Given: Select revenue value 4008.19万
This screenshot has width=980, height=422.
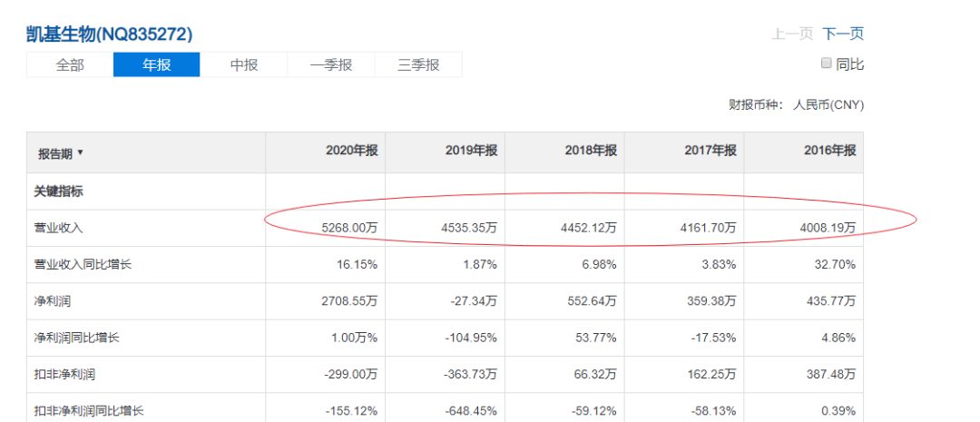Looking at the screenshot, I should click(x=828, y=228).
